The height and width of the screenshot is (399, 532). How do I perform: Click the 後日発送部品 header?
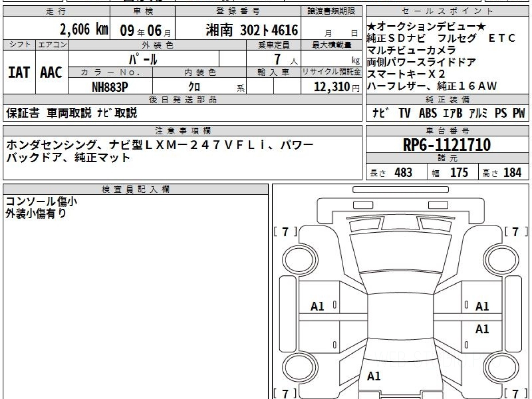click(183, 100)
